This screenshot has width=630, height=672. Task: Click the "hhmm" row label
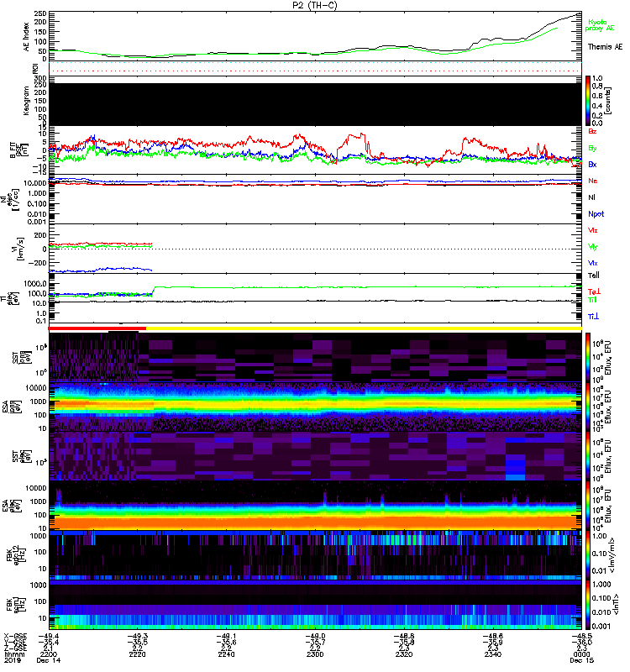click(14, 654)
